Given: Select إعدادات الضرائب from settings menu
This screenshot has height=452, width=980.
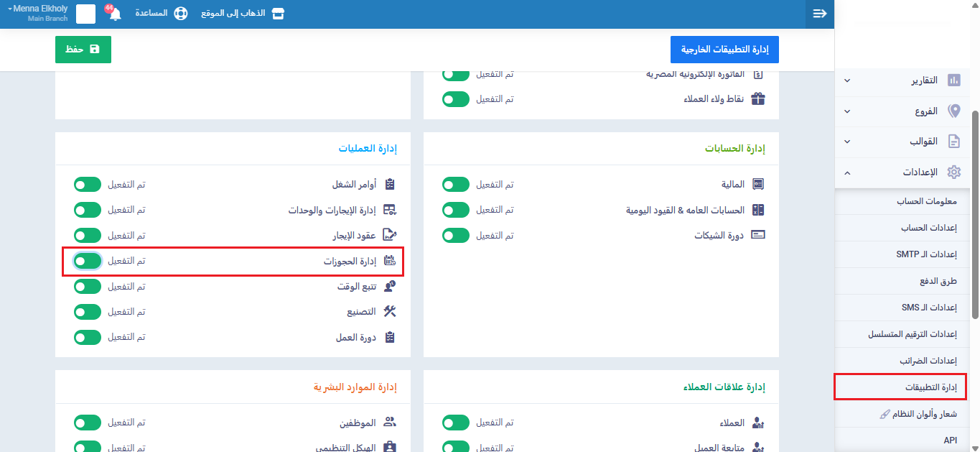Looking at the screenshot, I should [x=928, y=361].
